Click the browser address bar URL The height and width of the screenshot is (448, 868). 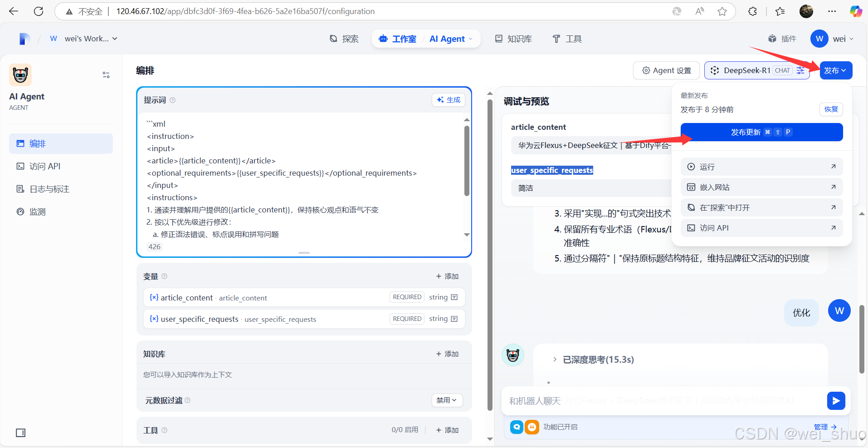pos(245,11)
